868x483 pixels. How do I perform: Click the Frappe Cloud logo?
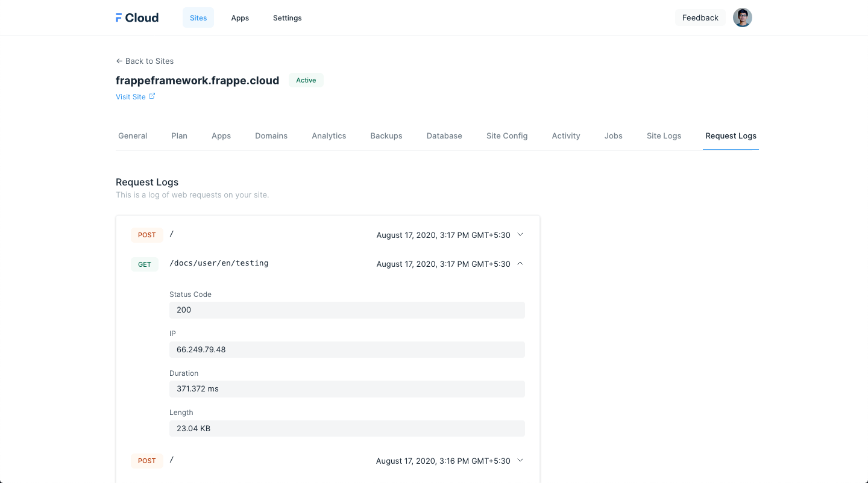click(x=137, y=18)
